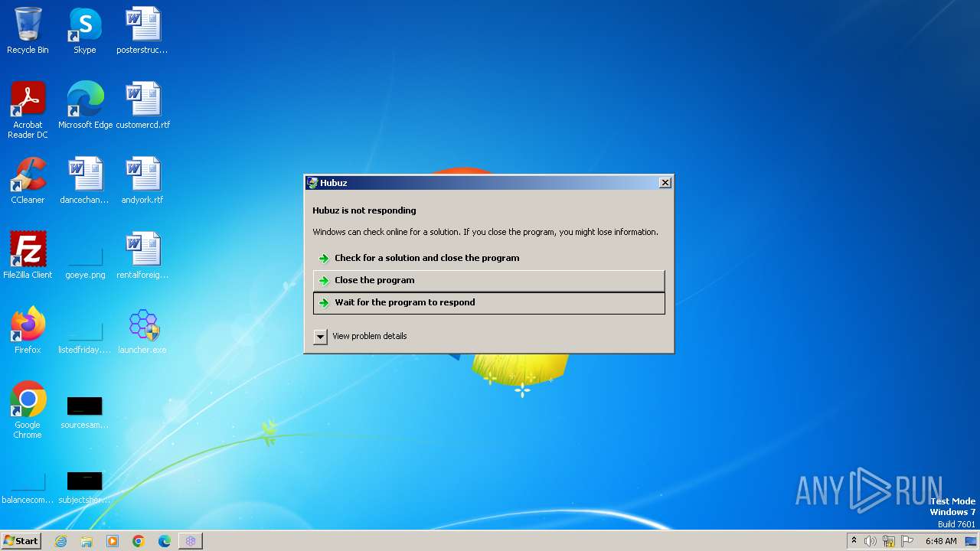Launch media player from taskbar
Screen dimensions: 980x551
click(x=113, y=541)
